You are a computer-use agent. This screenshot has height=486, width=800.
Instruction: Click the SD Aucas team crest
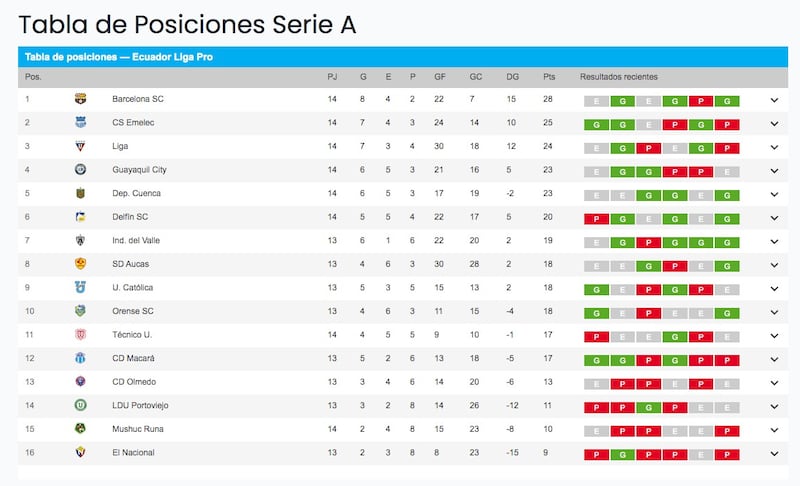tap(80, 264)
